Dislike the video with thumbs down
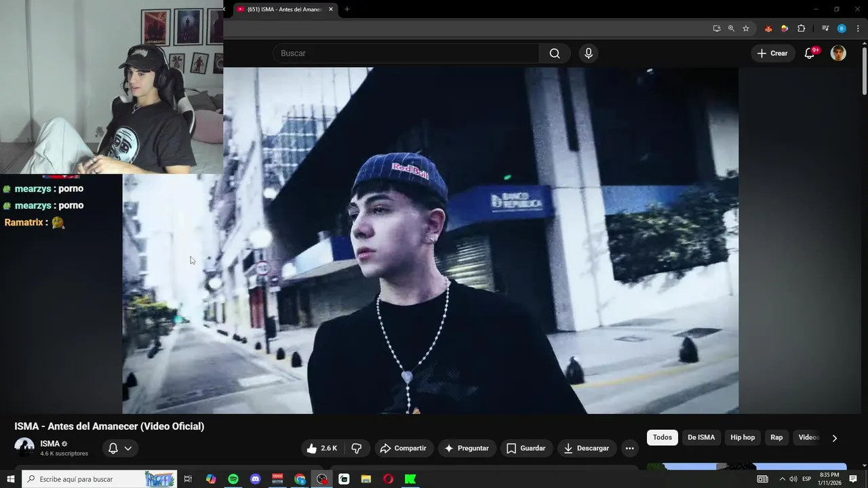Image resolution: width=868 pixels, height=488 pixels. point(357,448)
